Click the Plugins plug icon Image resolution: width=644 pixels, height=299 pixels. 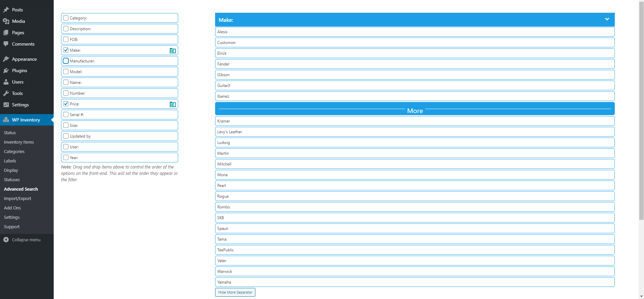click(x=6, y=70)
